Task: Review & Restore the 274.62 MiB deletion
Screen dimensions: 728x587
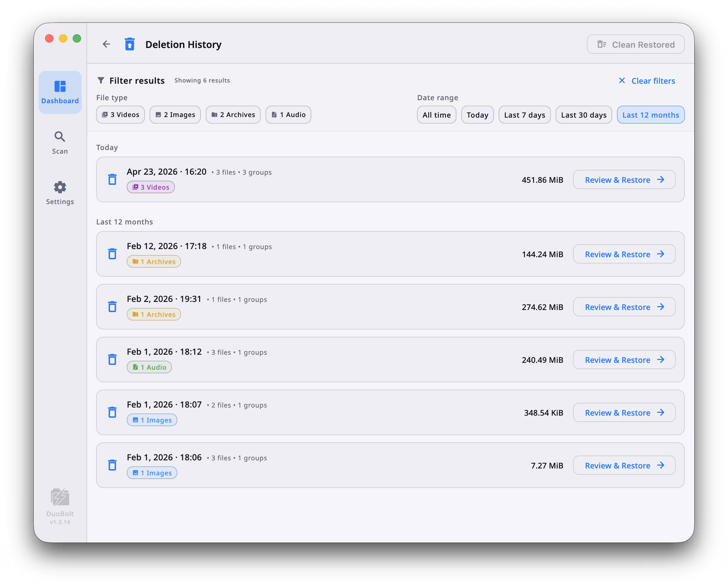Action: (x=624, y=307)
